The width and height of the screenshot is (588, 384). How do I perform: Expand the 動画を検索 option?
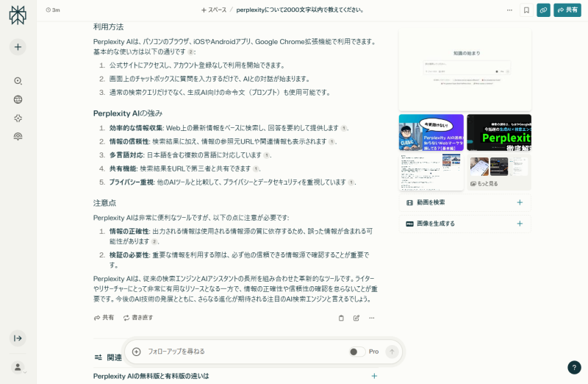520,202
